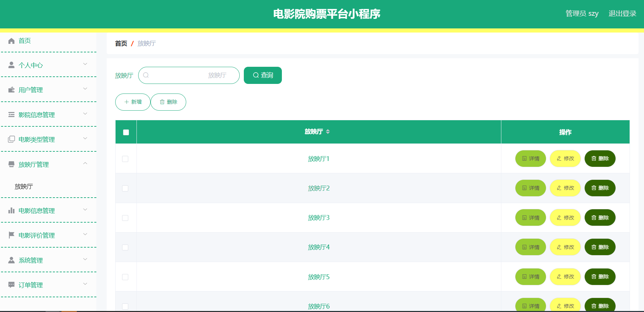
Task: Check the box for 放映厅1
Action: tap(125, 159)
